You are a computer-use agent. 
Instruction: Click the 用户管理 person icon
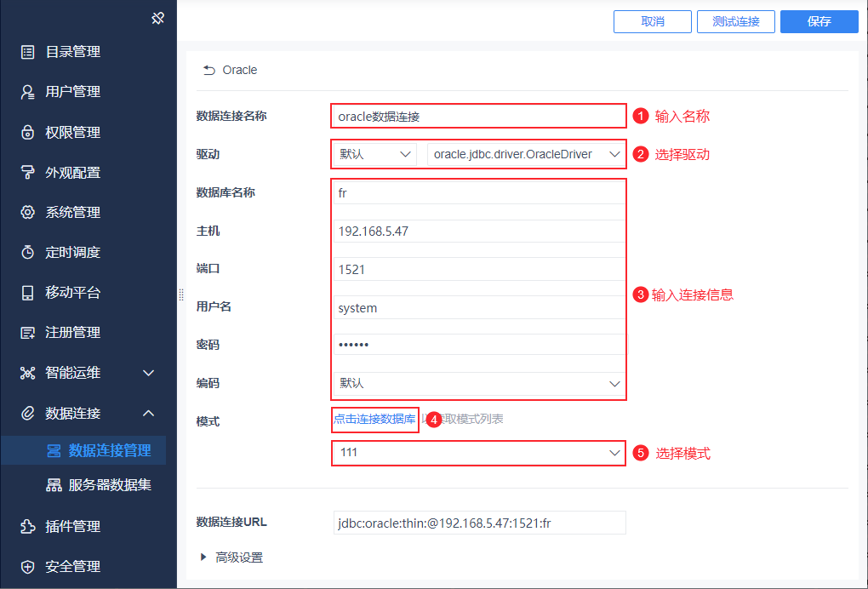tap(27, 92)
